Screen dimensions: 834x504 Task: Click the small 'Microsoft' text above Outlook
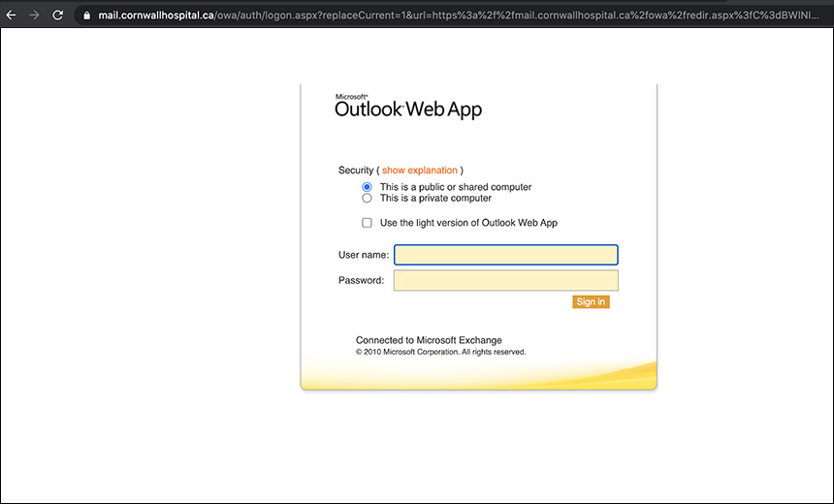pos(351,97)
